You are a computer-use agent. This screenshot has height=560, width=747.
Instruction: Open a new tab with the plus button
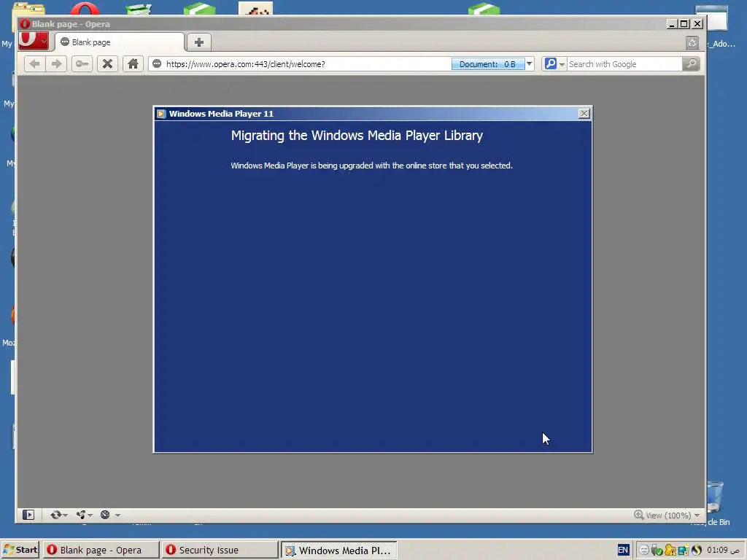click(199, 42)
